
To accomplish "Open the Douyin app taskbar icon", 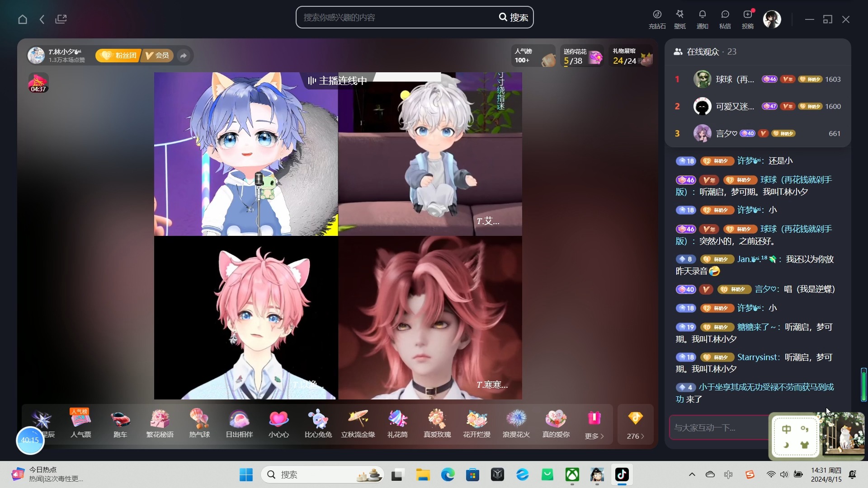I will coord(622,474).
